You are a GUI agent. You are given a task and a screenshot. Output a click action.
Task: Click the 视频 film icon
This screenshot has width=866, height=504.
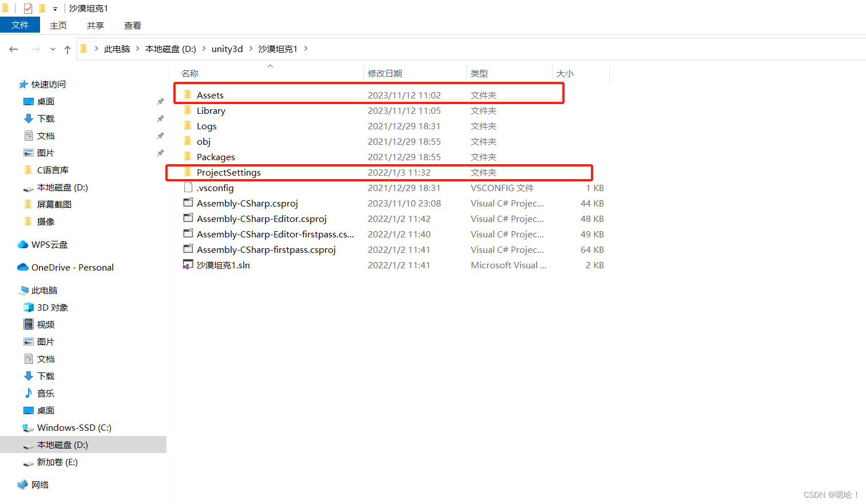click(x=29, y=324)
